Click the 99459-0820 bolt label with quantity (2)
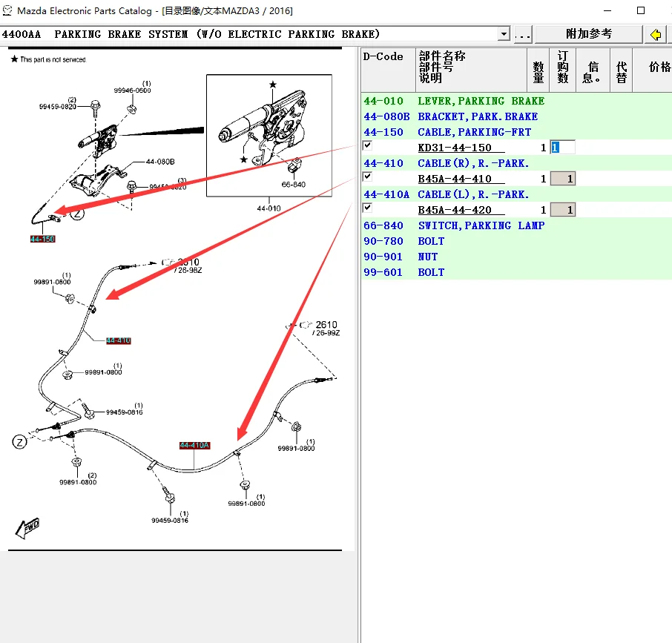672x643 pixels. 57,106
